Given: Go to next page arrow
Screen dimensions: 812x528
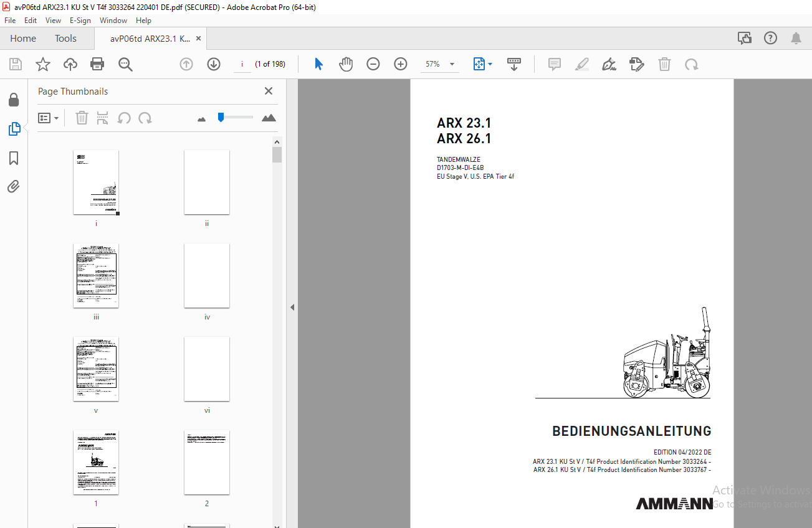Looking at the screenshot, I should pyautogui.click(x=214, y=64).
